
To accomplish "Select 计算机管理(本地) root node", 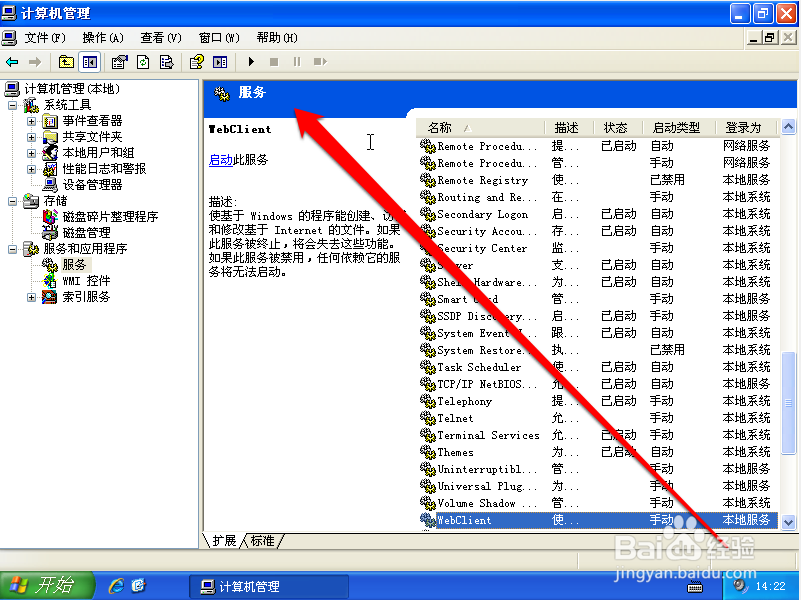I will tap(72, 89).
